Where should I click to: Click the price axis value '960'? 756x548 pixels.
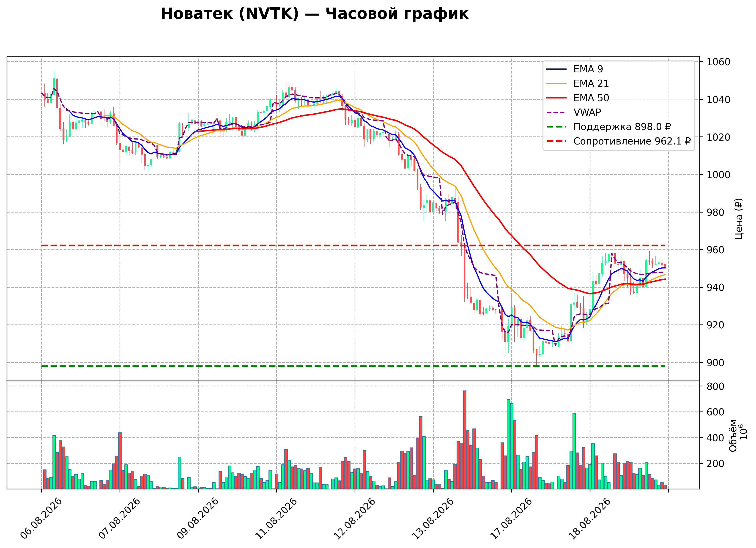coord(716,250)
